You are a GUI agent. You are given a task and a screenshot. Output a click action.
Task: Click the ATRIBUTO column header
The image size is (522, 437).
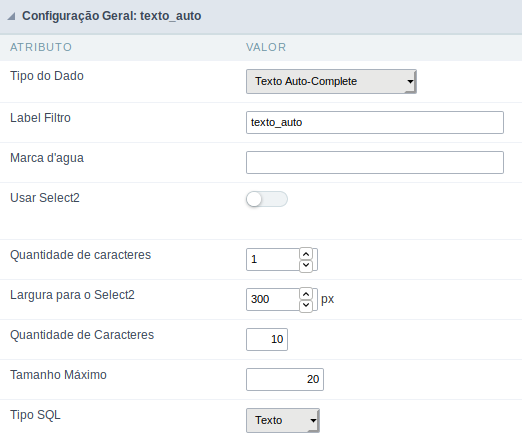click(41, 47)
